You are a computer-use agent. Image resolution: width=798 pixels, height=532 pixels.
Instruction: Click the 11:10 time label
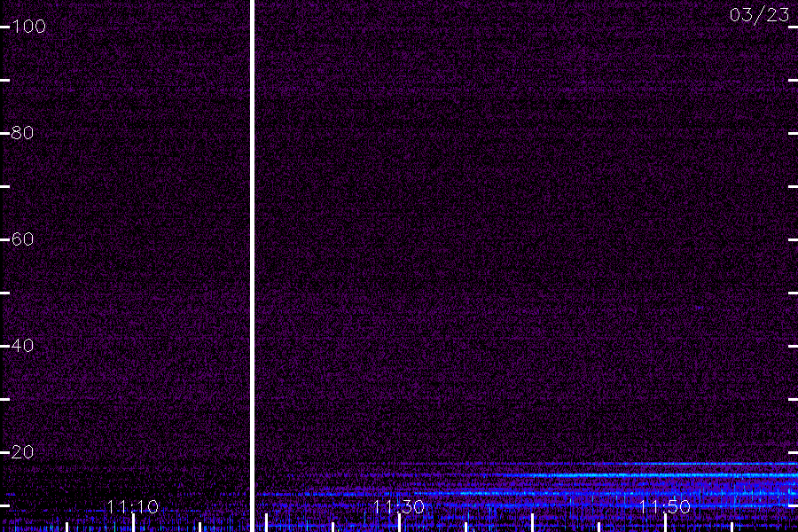point(133,507)
